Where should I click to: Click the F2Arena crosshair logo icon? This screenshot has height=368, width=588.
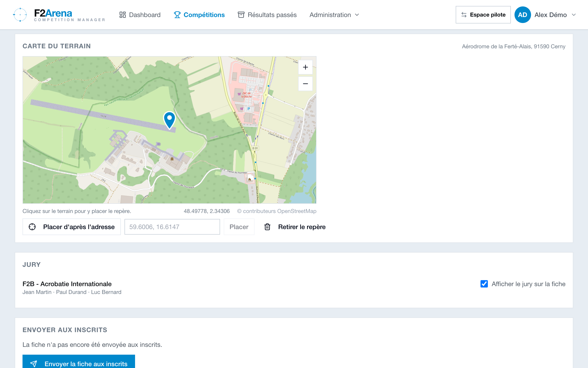(20, 14)
